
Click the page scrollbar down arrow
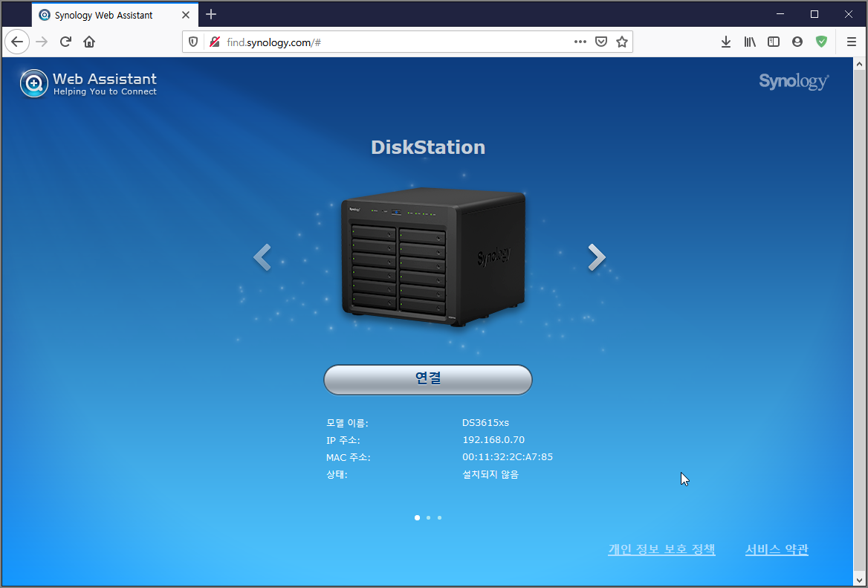(859, 581)
